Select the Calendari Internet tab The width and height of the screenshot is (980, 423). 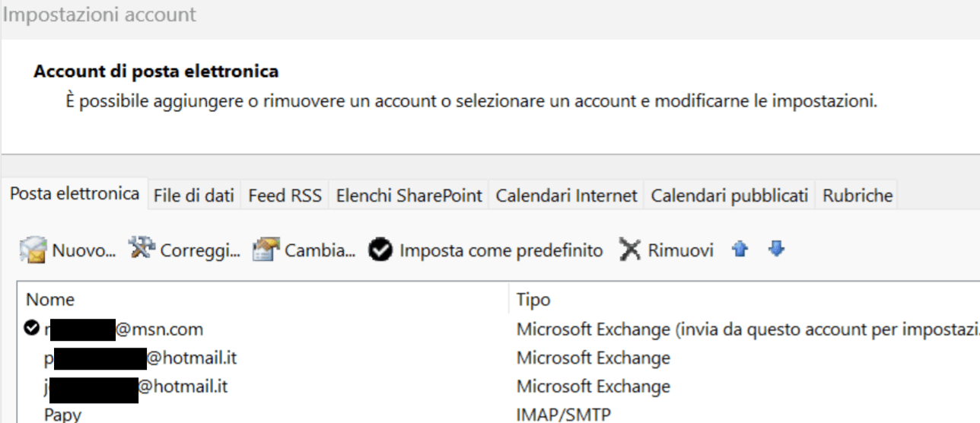pos(566,196)
